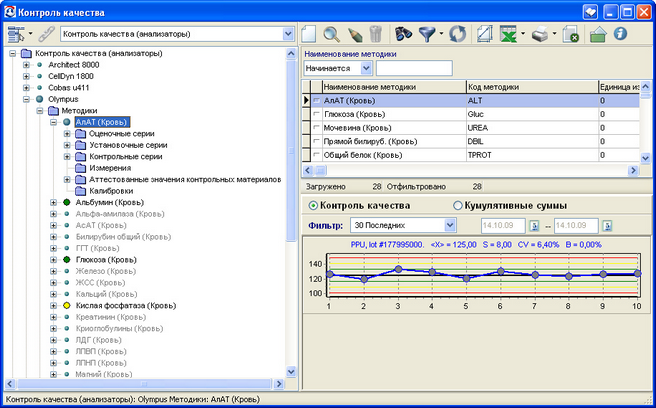Click the new blank document icon
The image size is (656, 408).
(309, 33)
